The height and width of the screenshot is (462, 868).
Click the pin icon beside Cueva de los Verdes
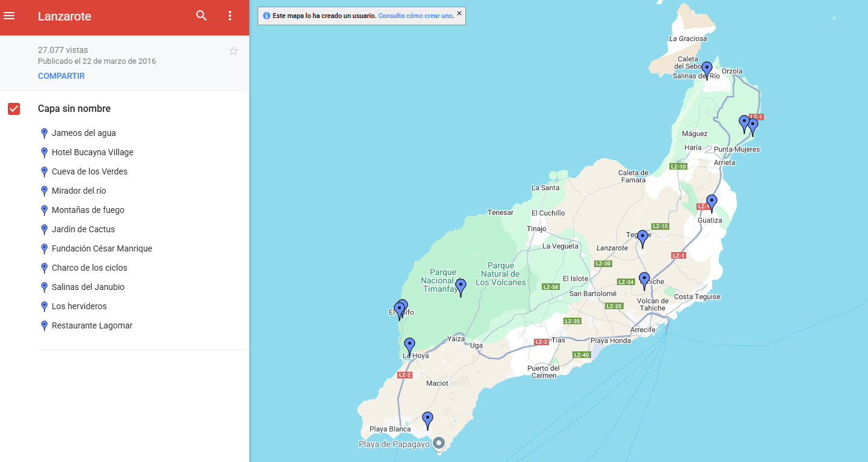click(44, 171)
